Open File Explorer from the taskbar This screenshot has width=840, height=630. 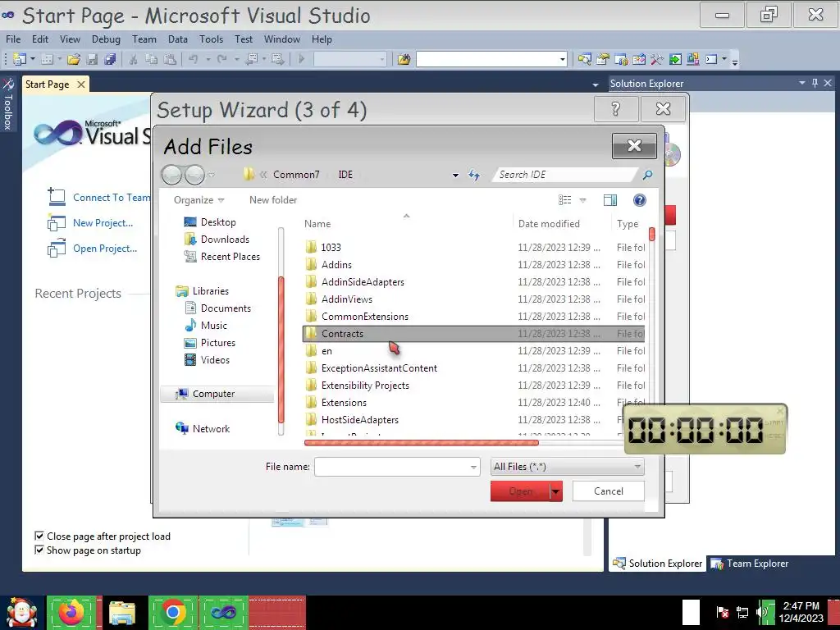tap(122, 613)
